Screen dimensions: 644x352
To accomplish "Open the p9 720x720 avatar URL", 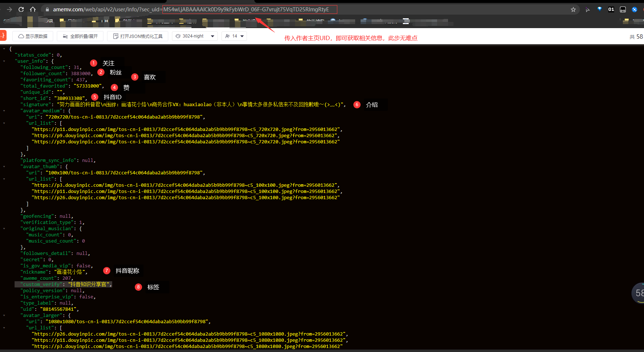I will click(x=184, y=135).
